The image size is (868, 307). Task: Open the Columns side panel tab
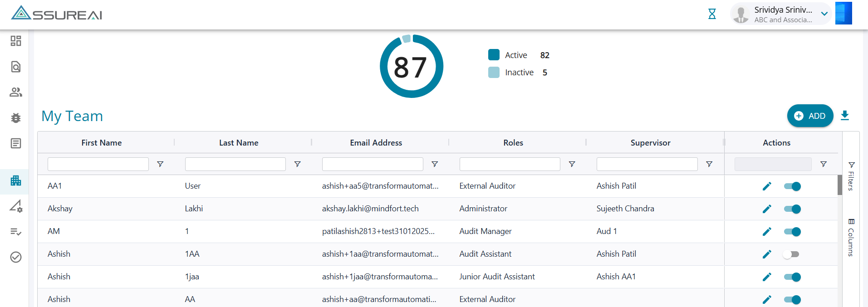[x=851, y=238]
